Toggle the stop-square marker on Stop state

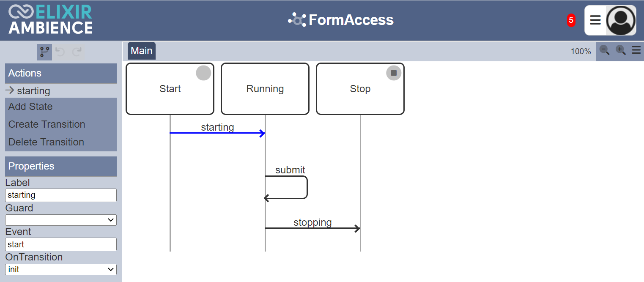point(394,73)
